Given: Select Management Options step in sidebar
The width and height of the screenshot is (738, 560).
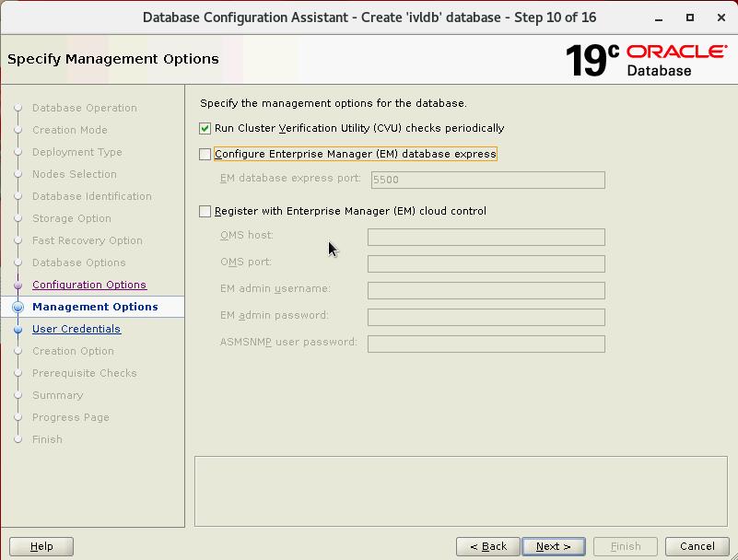Looking at the screenshot, I should [x=95, y=308].
